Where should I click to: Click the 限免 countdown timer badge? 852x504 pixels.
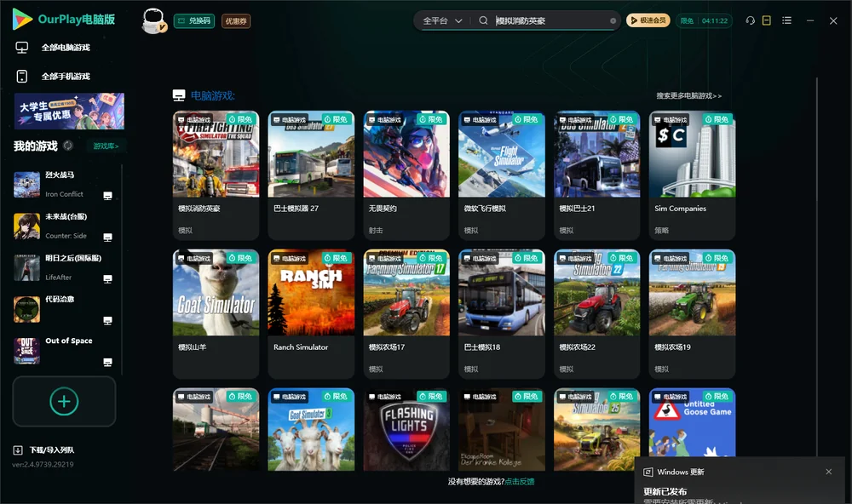tap(704, 20)
